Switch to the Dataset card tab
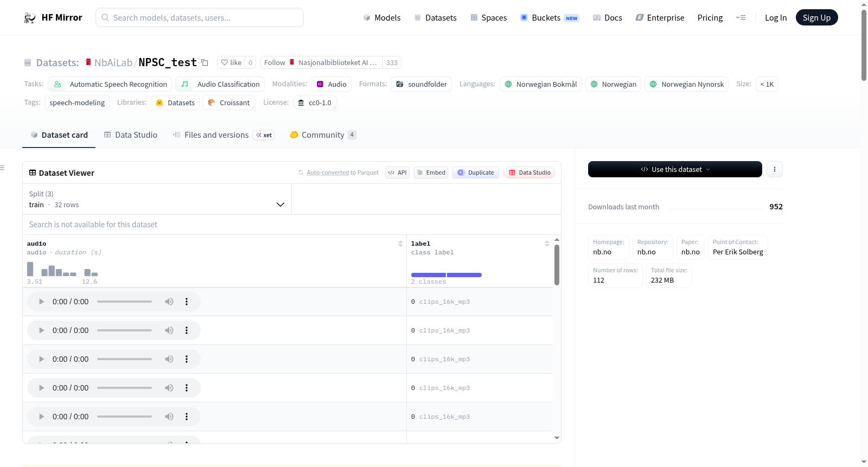Image resolution: width=868 pixels, height=467 pixels. [59, 135]
